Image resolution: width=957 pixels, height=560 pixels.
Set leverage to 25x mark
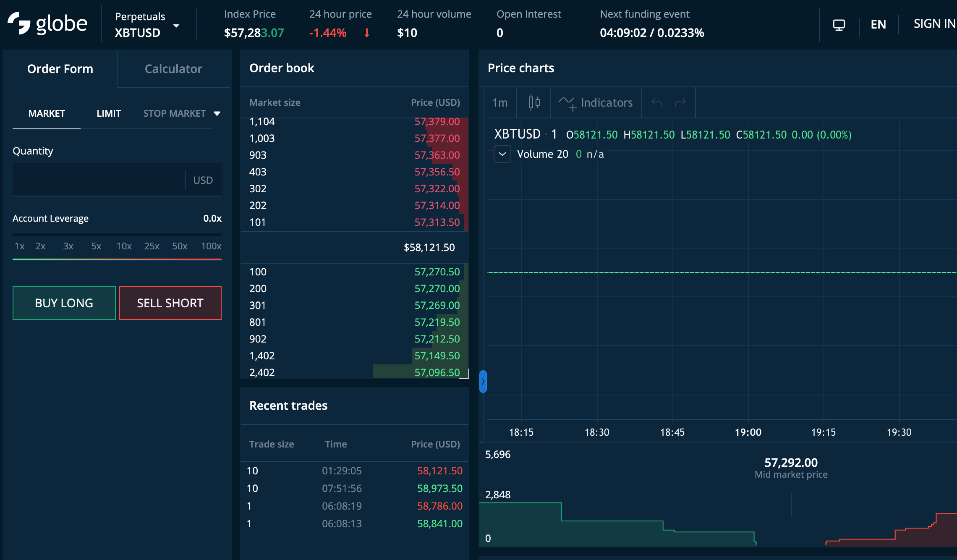(x=152, y=246)
